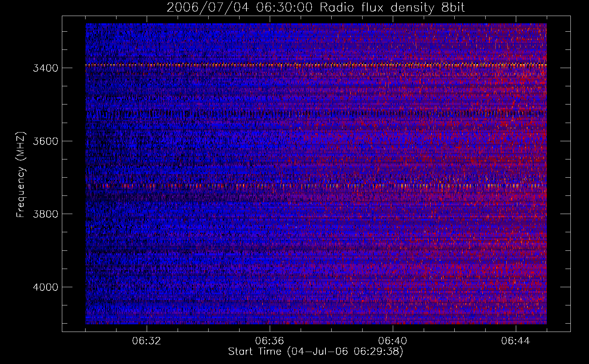Click the plot title '2006/07/04 06:30:00 Radio flux density 8bit'
The height and width of the screenshot is (364, 589).
(316, 8)
